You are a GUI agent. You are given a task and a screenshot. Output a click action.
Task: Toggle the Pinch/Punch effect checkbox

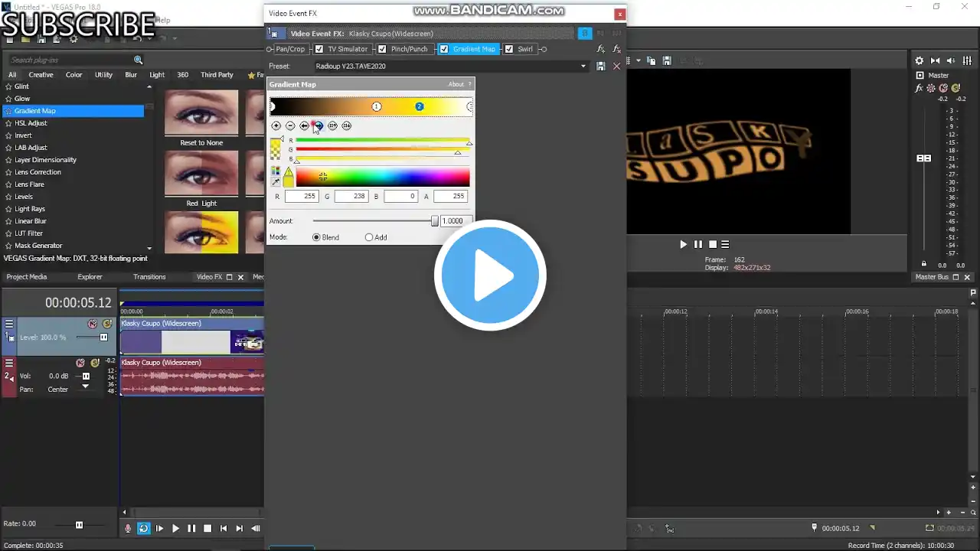(382, 49)
